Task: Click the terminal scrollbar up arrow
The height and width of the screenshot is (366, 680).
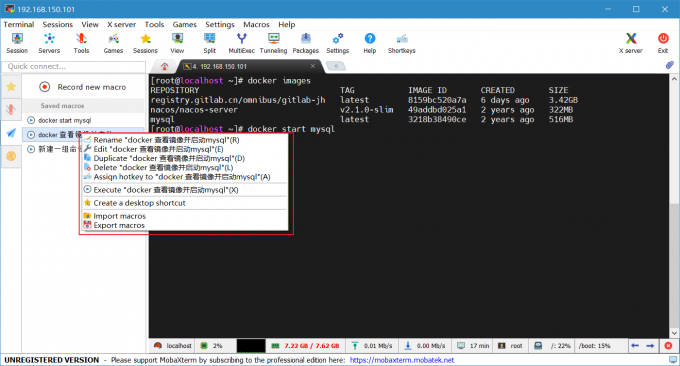Action: 674,79
